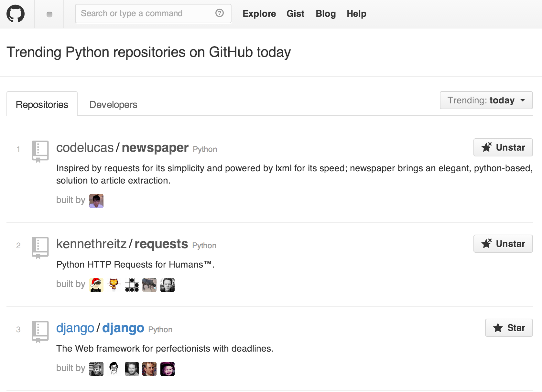Click the repository book icon beside requests
The width and height of the screenshot is (542, 392).
pyautogui.click(x=40, y=248)
